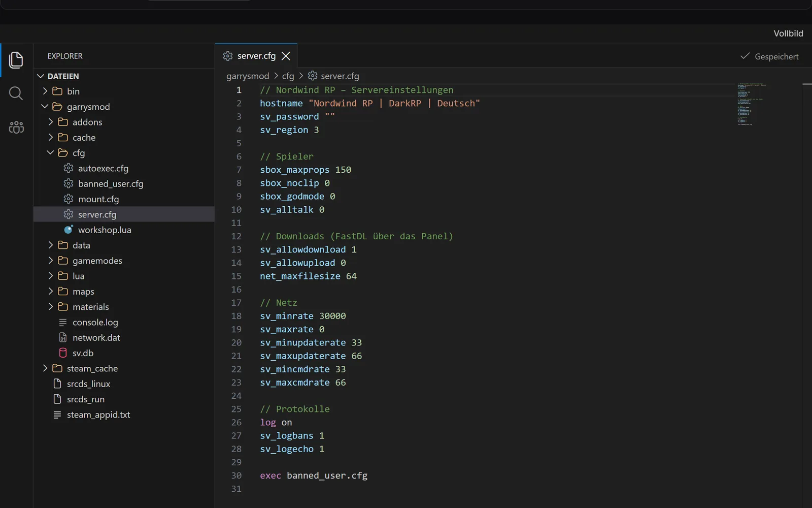
Task: Collapse the garrysmod folder chevron
Action: click(45, 107)
